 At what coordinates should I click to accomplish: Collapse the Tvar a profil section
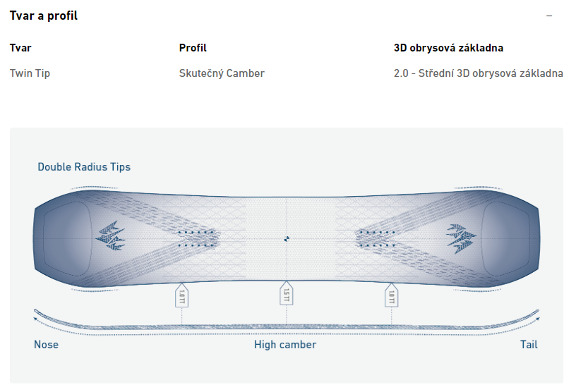549,16
